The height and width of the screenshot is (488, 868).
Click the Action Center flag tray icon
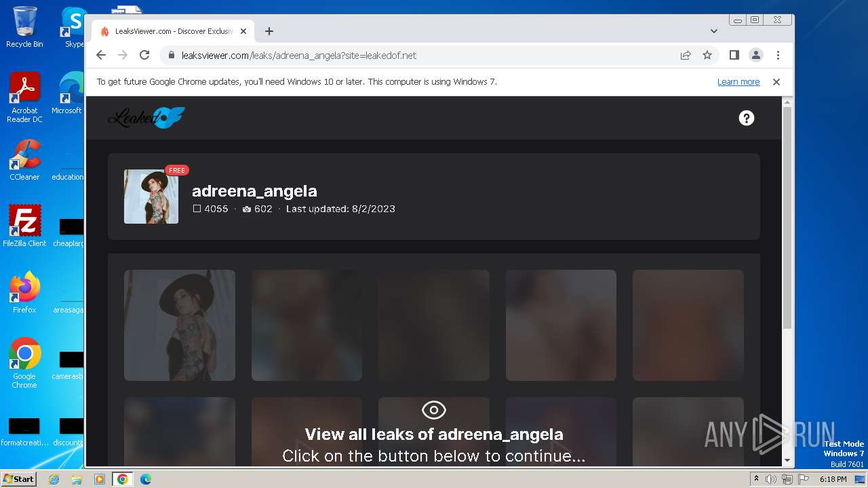pos(803,479)
